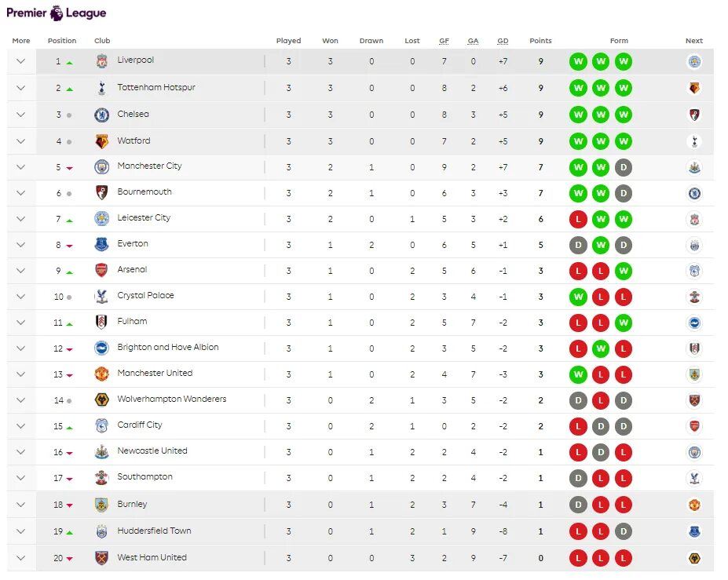Viewport: 728px width, 580px height.
Task: Open the Wolverhampton Wanderers club link
Action: coord(171,399)
